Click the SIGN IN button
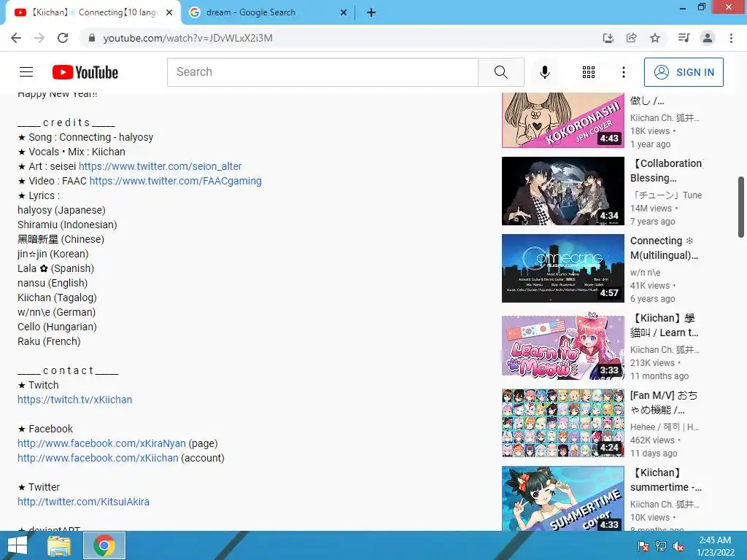 tap(683, 72)
